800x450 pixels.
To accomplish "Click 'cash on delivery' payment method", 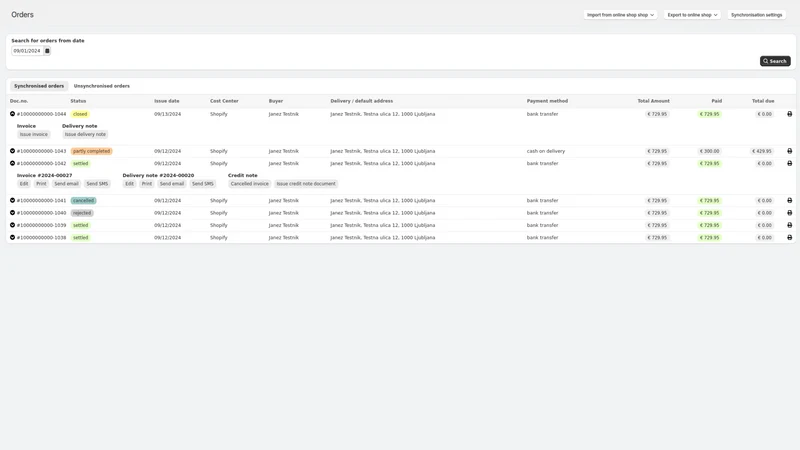I will point(546,151).
